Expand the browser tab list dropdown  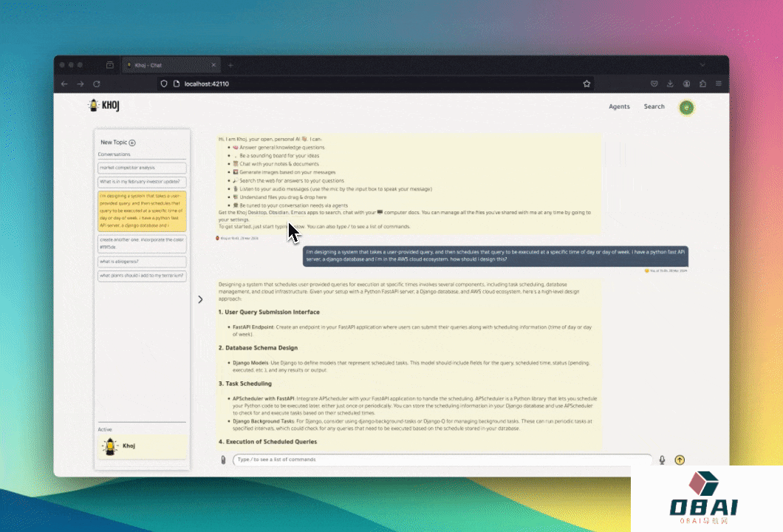(x=702, y=65)
